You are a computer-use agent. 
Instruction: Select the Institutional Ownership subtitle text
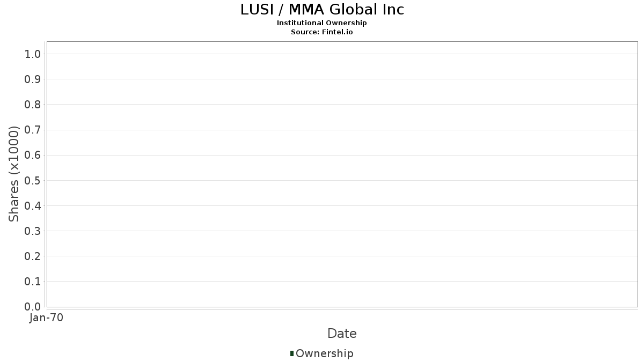tap(322, 23)
